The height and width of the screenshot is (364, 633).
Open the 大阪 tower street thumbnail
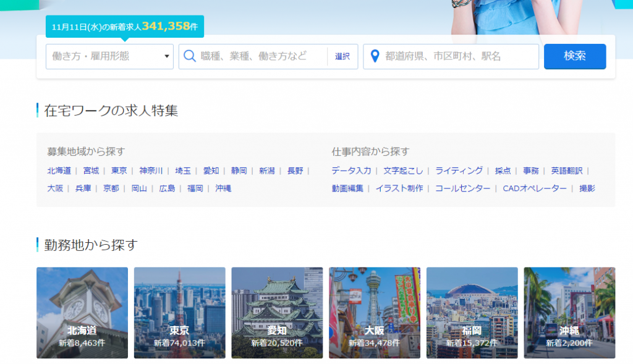click(x=375, y=313)
